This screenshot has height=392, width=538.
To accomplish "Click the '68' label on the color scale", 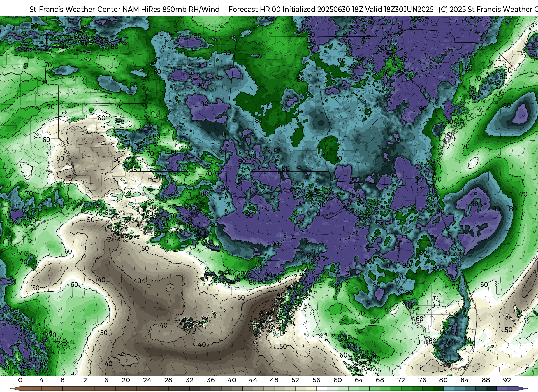I will click(x=380, y=380).
